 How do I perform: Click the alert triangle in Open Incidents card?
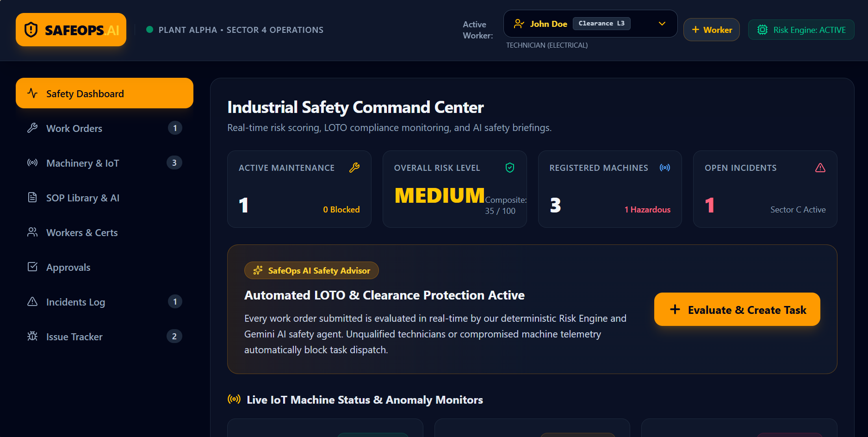[820, 168]
